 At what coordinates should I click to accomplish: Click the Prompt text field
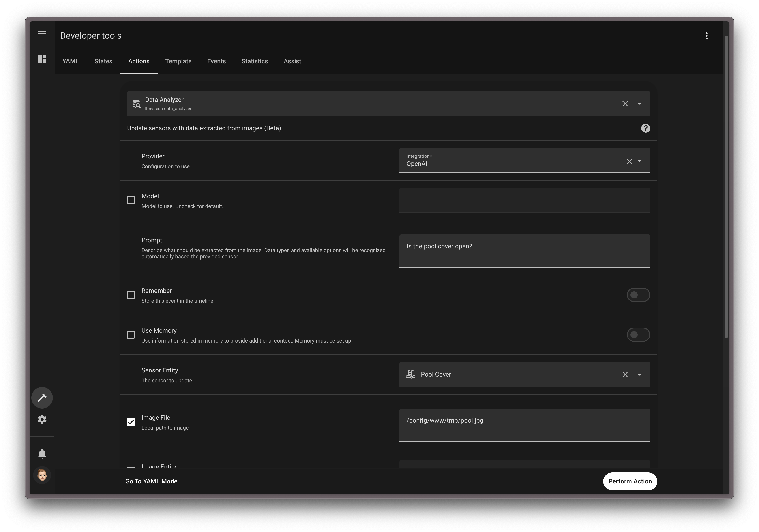pyautogui.click(x=524, y=251)
